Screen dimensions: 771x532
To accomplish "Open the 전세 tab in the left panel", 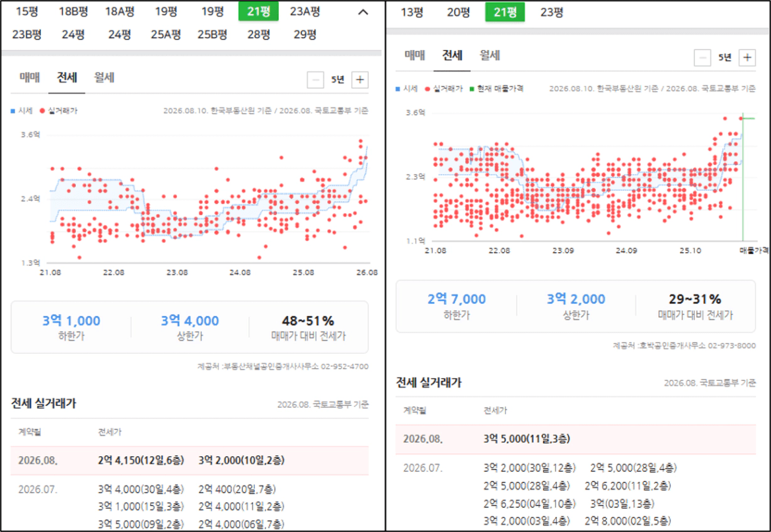I will [67, 78].
